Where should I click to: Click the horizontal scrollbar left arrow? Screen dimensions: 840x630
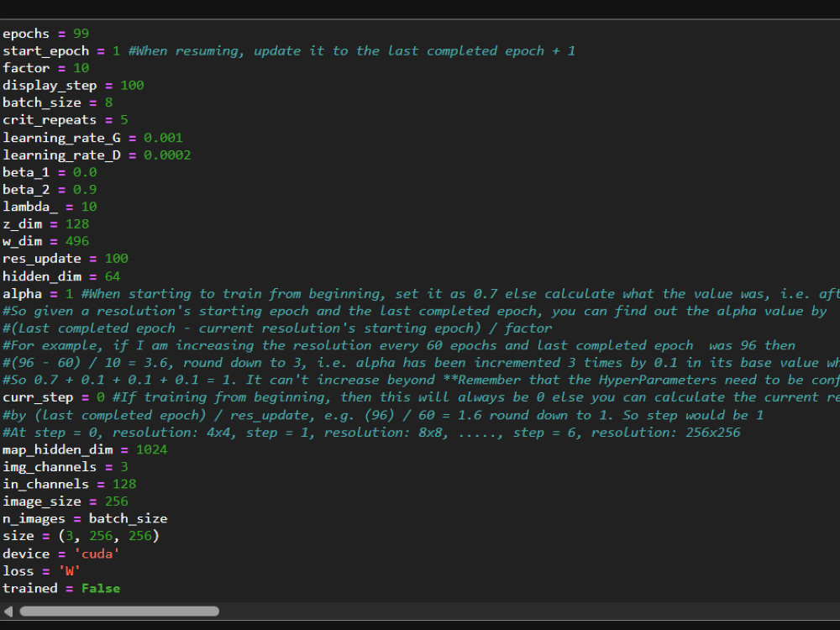coord(8,612)
